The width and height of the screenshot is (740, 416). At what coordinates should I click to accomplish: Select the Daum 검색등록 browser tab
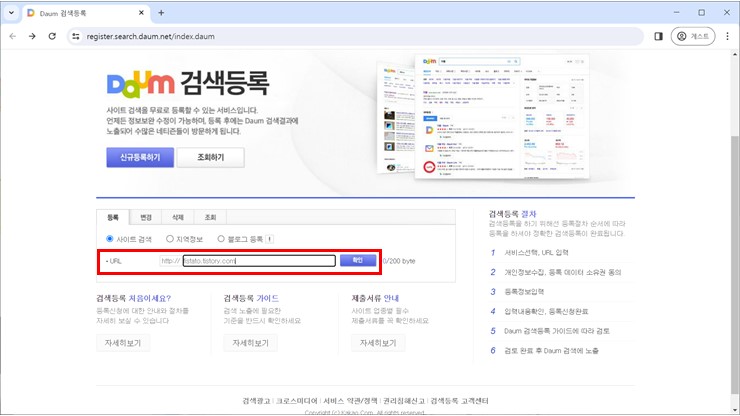click(85, 13)
